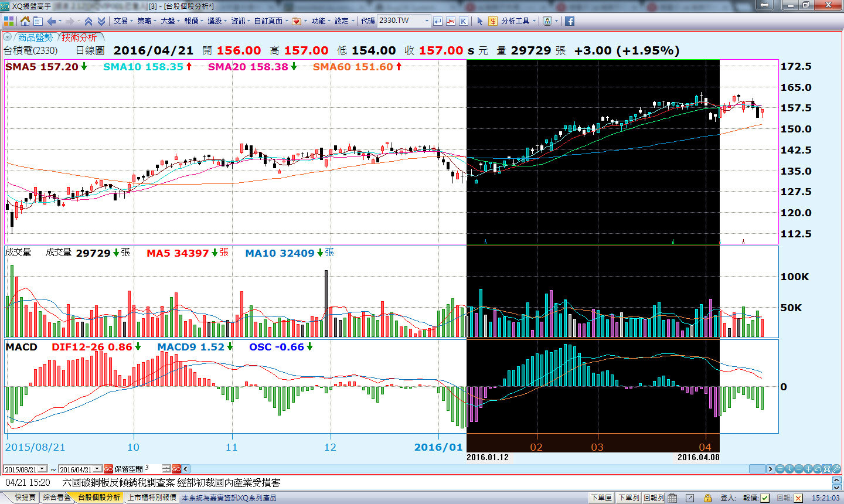Open the 快捷頁 bottom tab

pos(25,498)
